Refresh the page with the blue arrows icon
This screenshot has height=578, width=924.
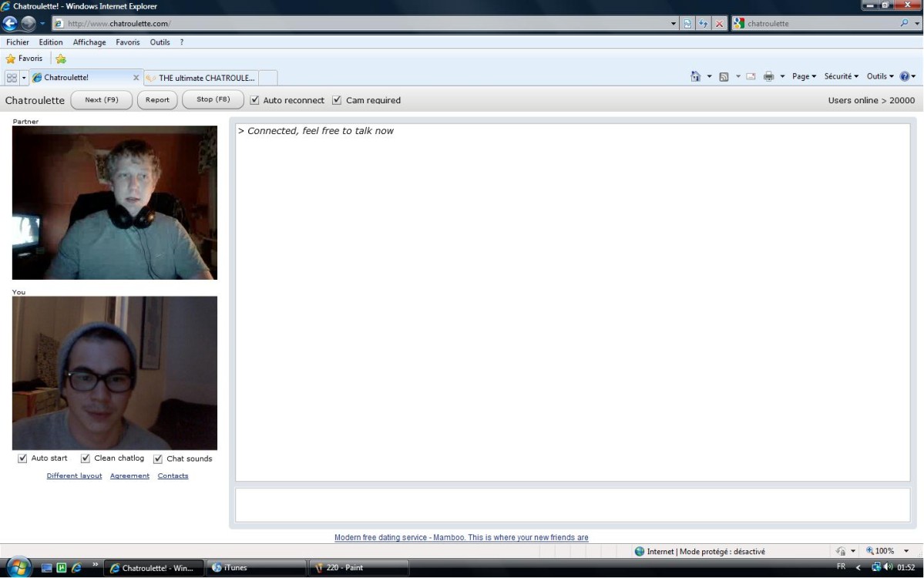[x=703, y=24]
